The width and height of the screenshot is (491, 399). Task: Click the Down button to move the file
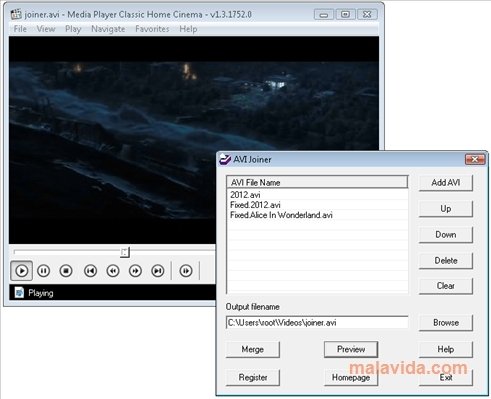[x=446, y=235]
